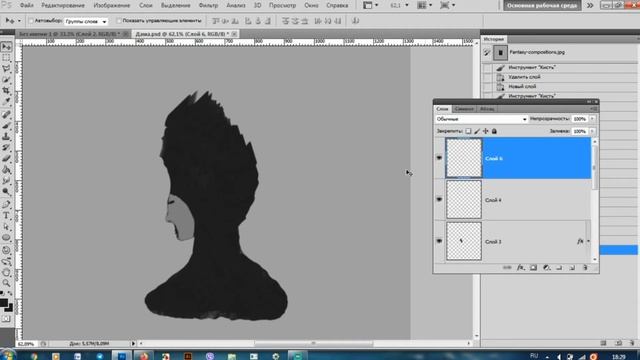Switch to the Дама.psd document tab
The image size is (640, 360).
[182, 34]
